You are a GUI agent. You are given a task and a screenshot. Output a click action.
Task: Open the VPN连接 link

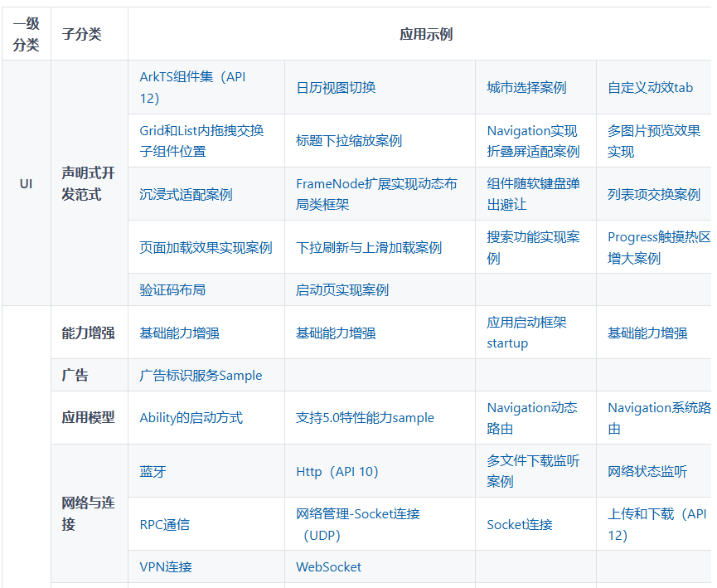click(166, 567)
